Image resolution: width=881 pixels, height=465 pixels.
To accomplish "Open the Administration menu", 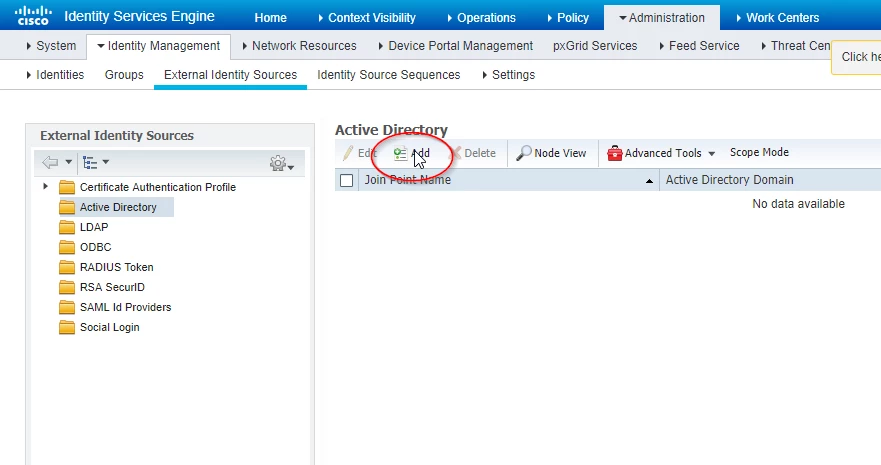I will coord(662,18).
